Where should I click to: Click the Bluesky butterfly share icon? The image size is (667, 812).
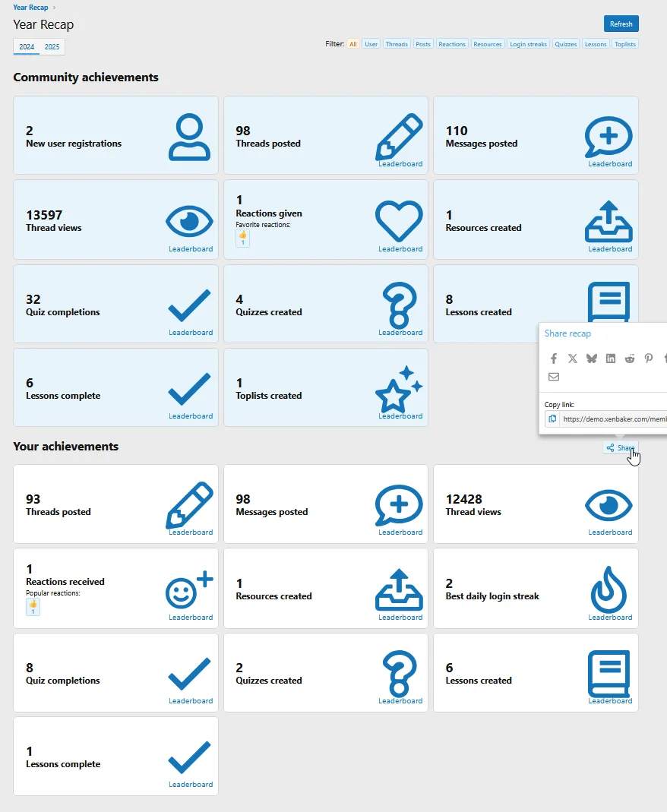pyautogui.click(x=592, y=359)
